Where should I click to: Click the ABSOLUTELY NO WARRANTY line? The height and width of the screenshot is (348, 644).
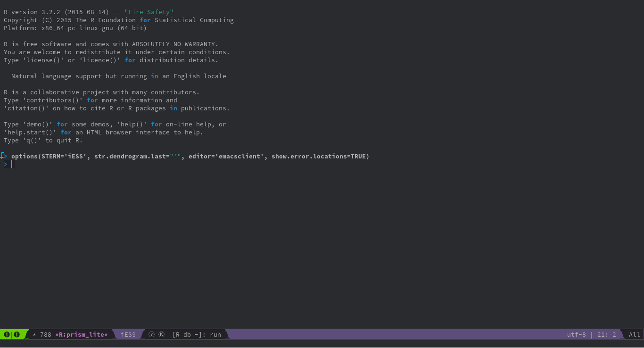click(x=111, y=44)
